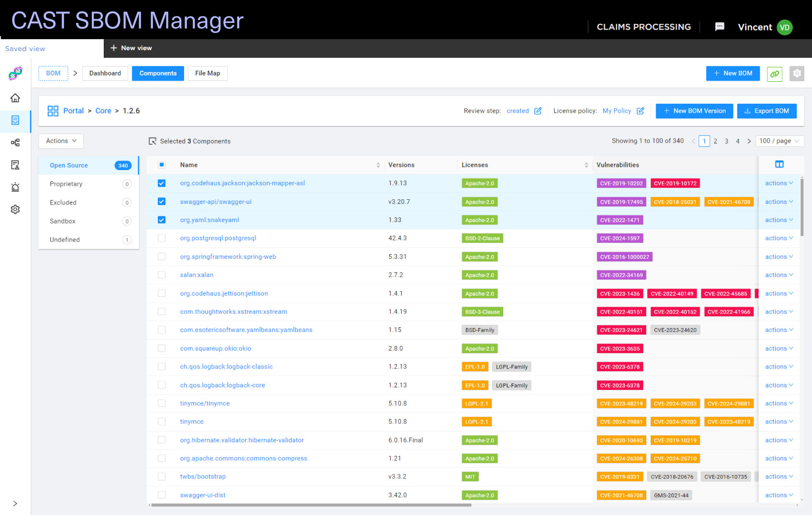Viewport: 812px width, 516px height.
Task: Open the Actions dropdown
Action: tap(61, 140)
